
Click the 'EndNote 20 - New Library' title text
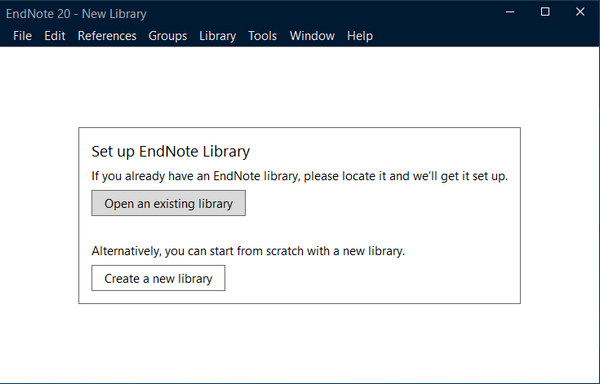pos(76,14)
